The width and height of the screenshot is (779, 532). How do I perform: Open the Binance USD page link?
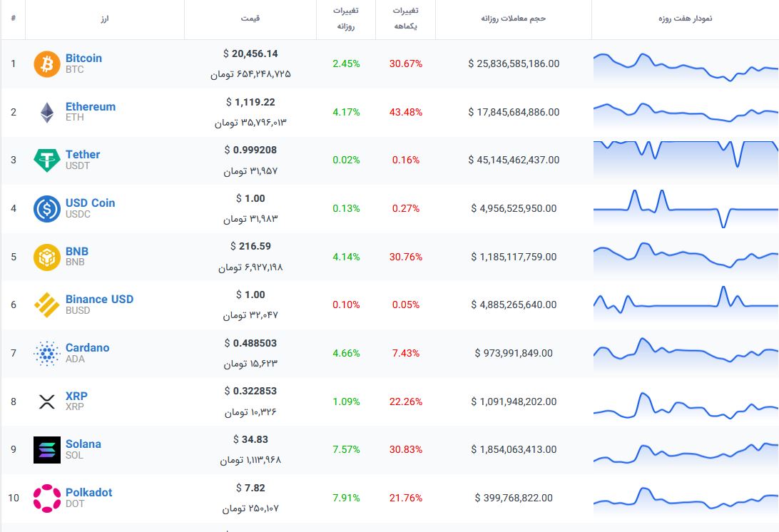pyautogui.click(x=99, y=299)
